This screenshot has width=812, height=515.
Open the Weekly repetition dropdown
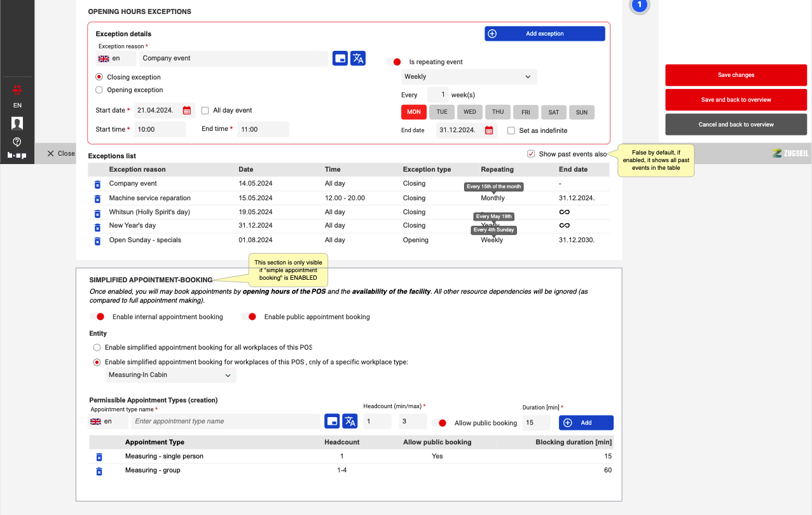(469, 77)
